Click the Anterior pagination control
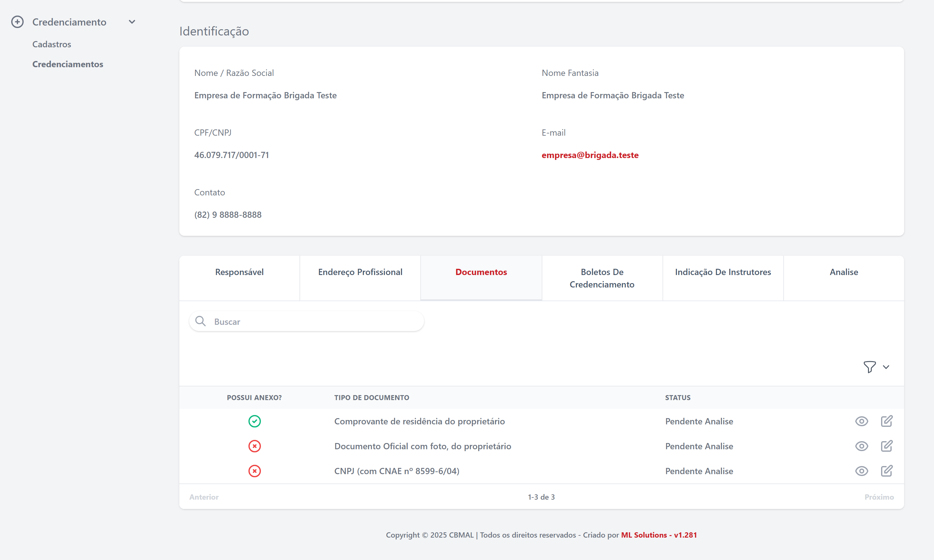The height and width of the screenshot is (560, 934). [204, 497]
